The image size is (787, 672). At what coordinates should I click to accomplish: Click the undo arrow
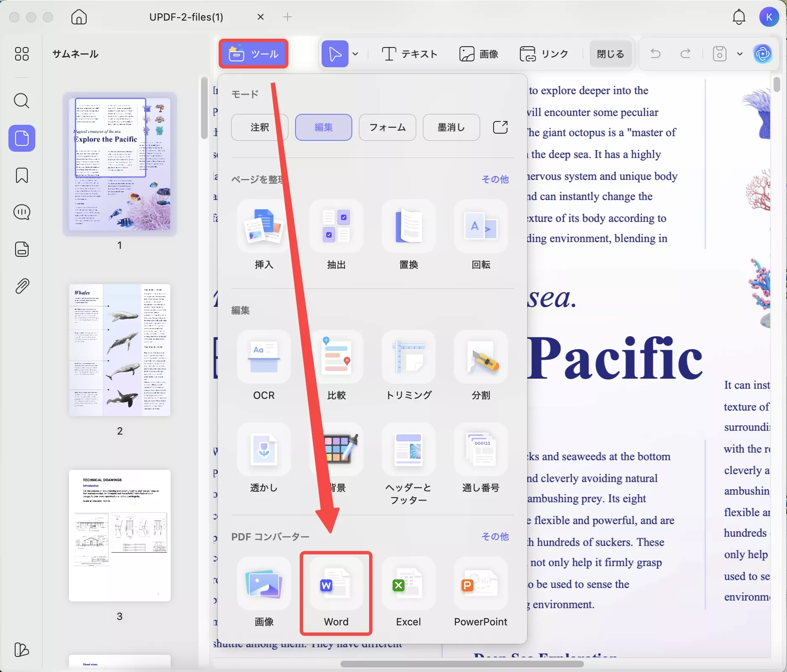point(655,54)
